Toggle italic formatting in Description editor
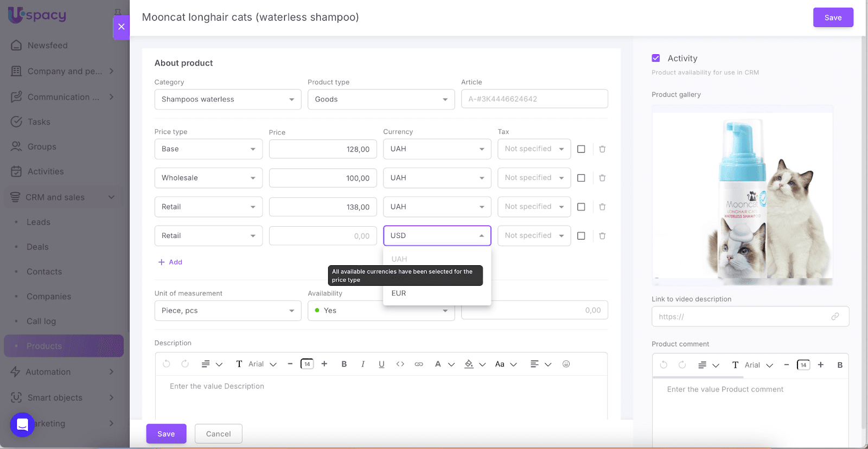 [x=363, y=364]
